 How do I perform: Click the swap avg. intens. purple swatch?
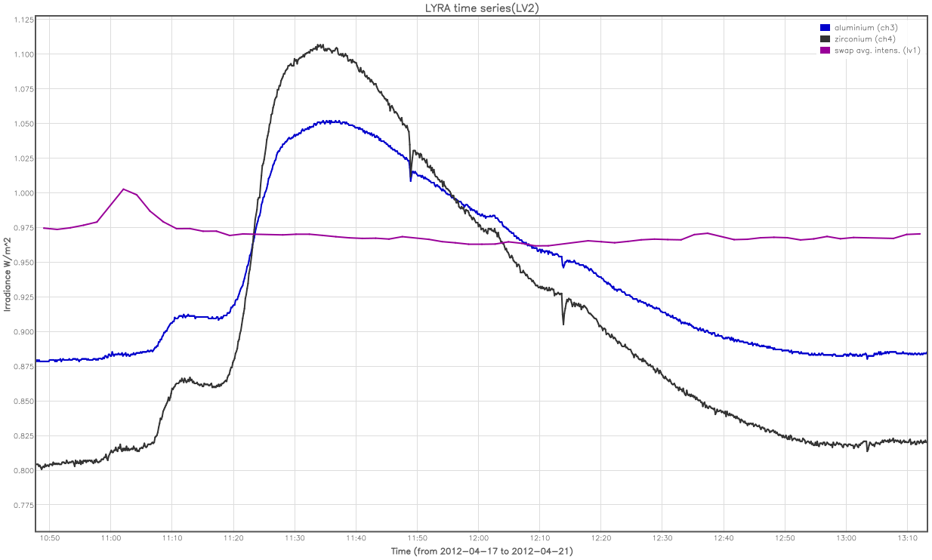pyautogui.click(x=825, y=50)
